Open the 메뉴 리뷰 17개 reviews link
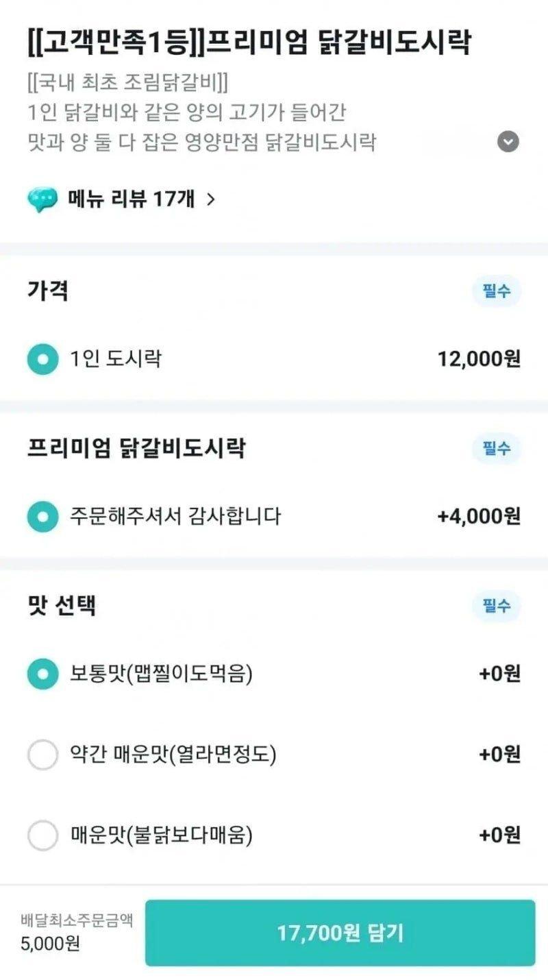Image resolution: width=548 pixels, height=980 pixels. click(x=131, y=199)
